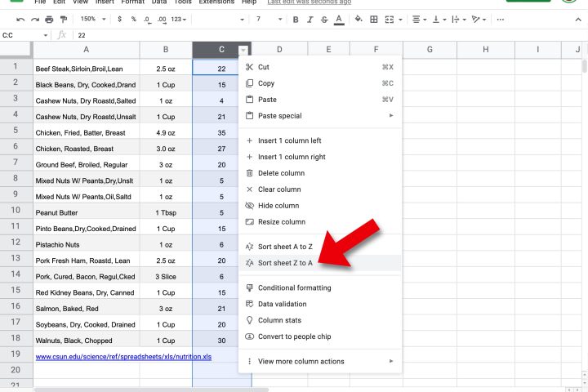Open the 123 number format dropdown

pyautogui.click(x=179, y=19)
